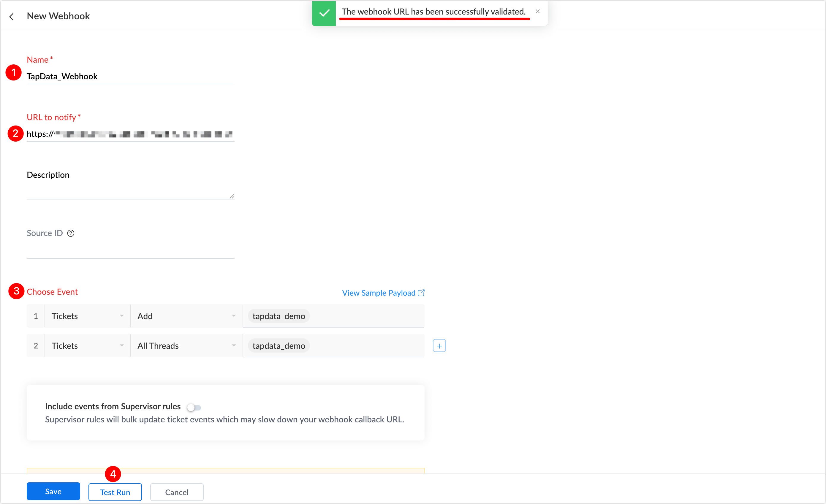Click the TapData_Webhook name field
This screenshot has height=504, width=826.
(x=130, y=76)
